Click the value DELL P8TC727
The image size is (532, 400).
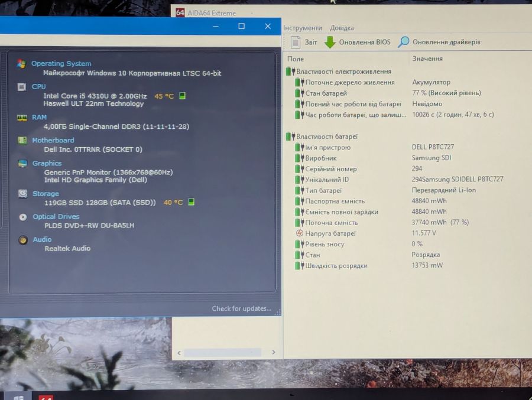(x=433, y=147)
